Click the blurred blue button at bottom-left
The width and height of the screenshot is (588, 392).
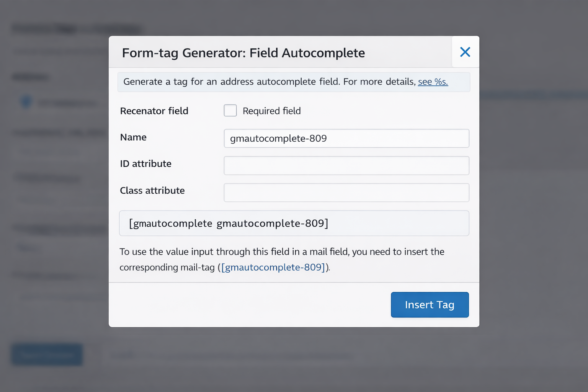[x=47, y=354]
